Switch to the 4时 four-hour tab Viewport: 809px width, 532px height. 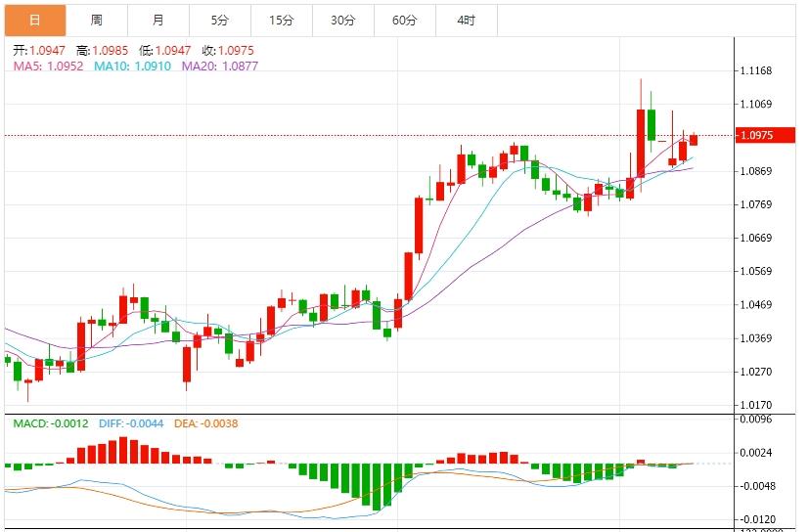tap(466, 20)
